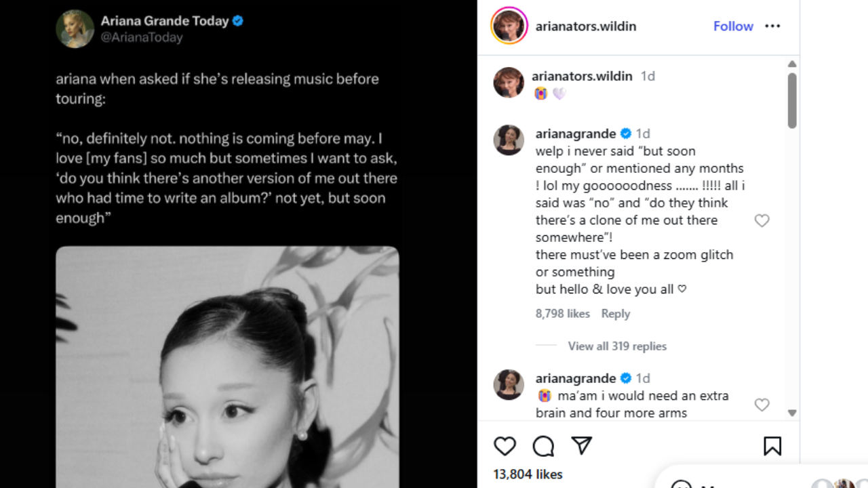Screen dimensions: 868x488
Task: Like arianagrande's second comment heart
Action: point(762,405)
